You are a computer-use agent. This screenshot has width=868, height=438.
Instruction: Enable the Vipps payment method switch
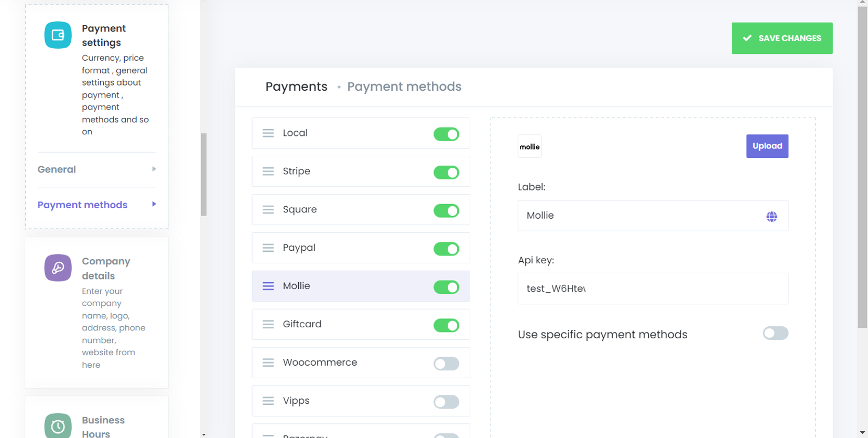[x=446, y=402]
